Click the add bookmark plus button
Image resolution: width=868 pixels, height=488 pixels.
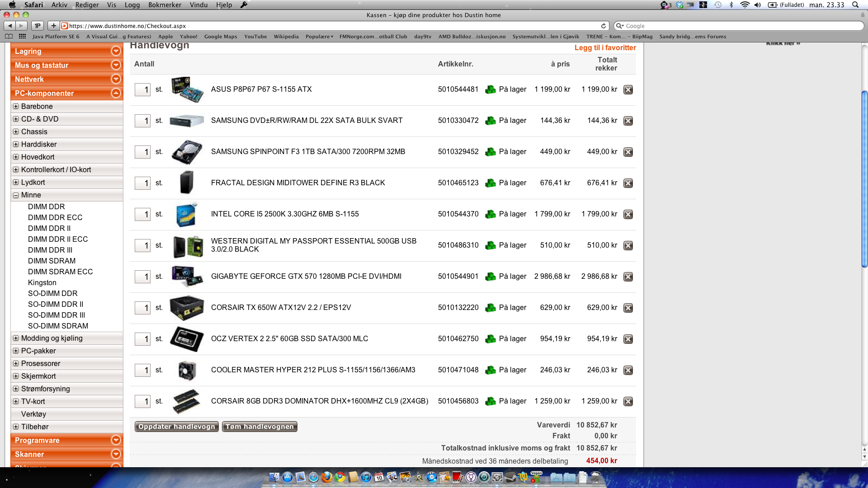(x=54, y=26)
